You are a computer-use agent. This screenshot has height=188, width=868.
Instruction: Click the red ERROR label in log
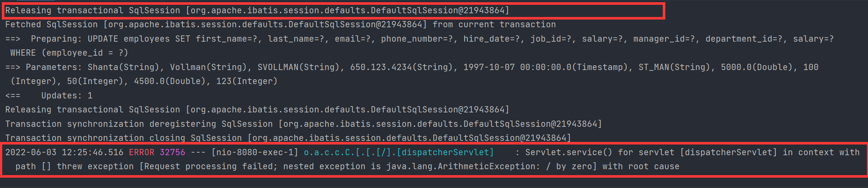[142, 152]
